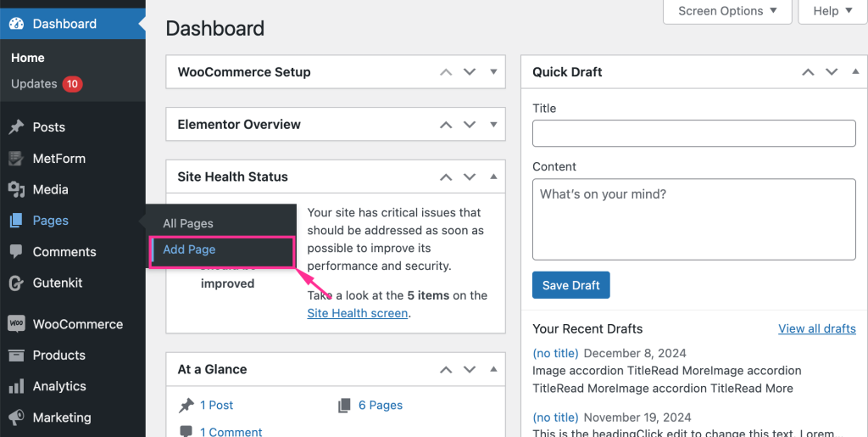Click the comment icon beside 1 Comment

[186, 431]
